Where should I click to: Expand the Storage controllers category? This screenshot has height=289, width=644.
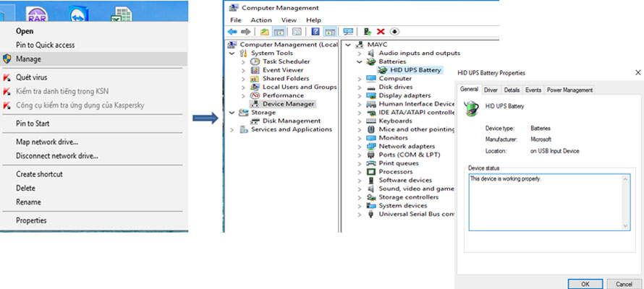360,197
